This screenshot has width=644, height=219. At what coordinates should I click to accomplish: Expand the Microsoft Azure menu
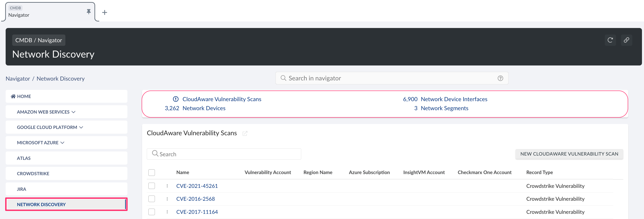[x=41, y=143]
